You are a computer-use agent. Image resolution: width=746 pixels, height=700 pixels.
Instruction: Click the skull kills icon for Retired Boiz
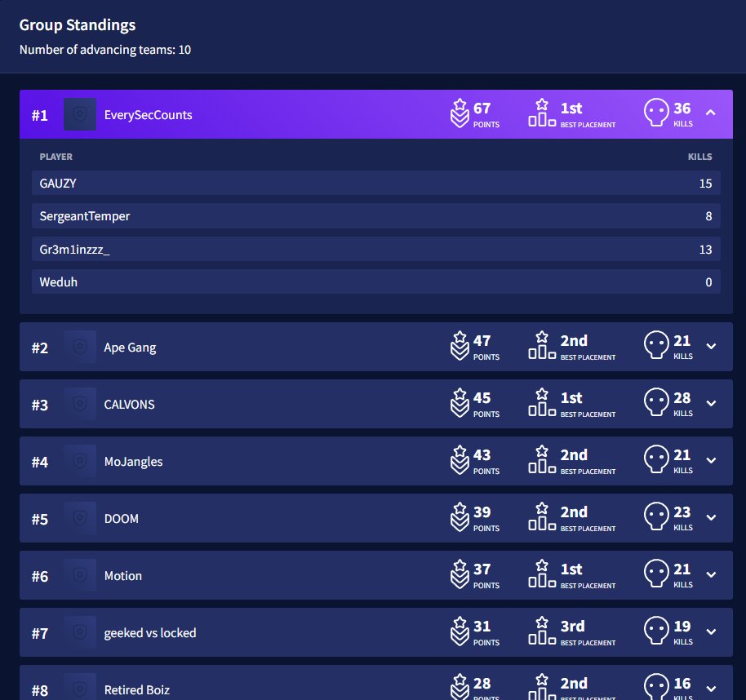point(656,686)
